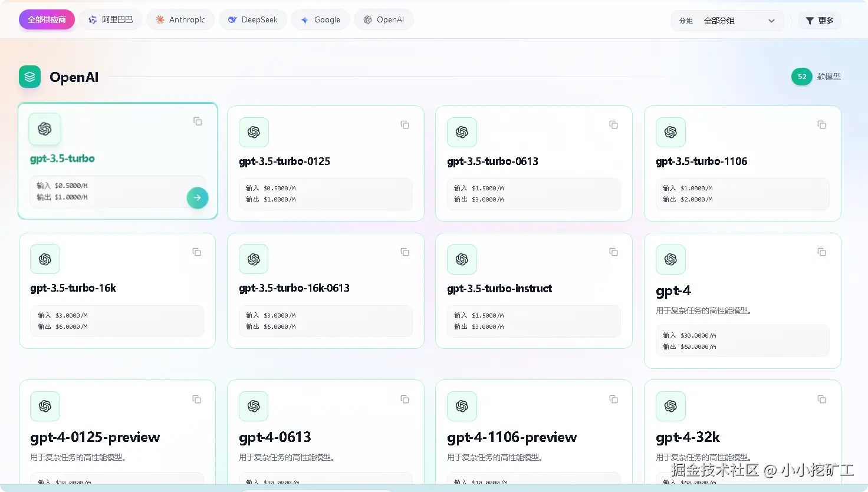The width and height of the screenshot is (868, 492).
Task: Copy the gpt-4 model name
Action: point(822,252)
